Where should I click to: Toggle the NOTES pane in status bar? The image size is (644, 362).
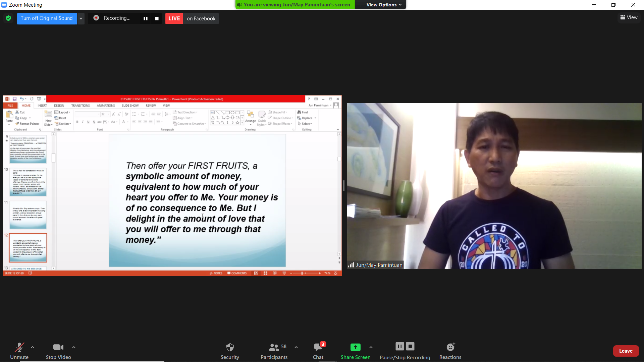(216, 273)
